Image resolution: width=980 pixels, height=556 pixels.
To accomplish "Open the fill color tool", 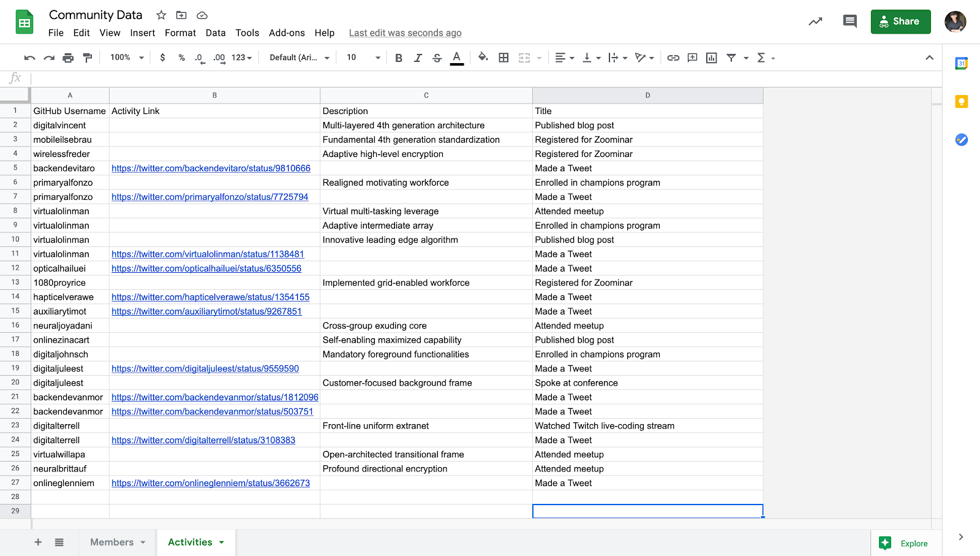I will pyautogui.click(x=483, y=57).
